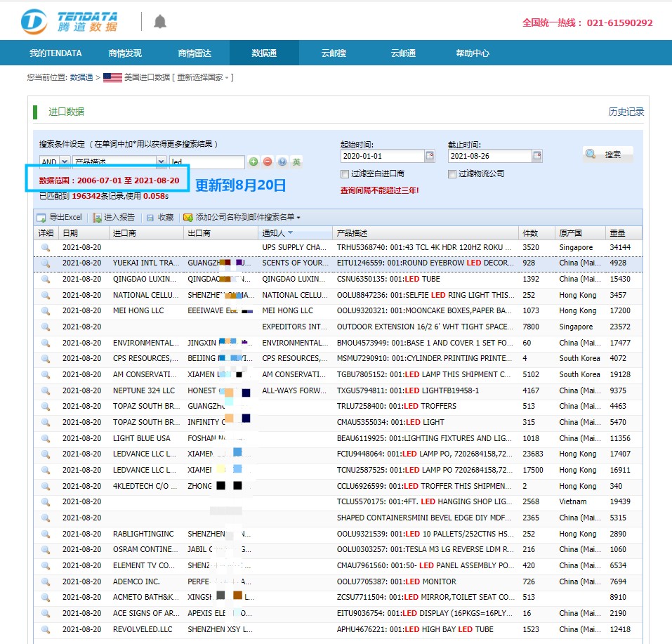672x644 pixels.
Task: Open the 云邮搜 menu
Action: pyautogui.click(x=334, y=53)
